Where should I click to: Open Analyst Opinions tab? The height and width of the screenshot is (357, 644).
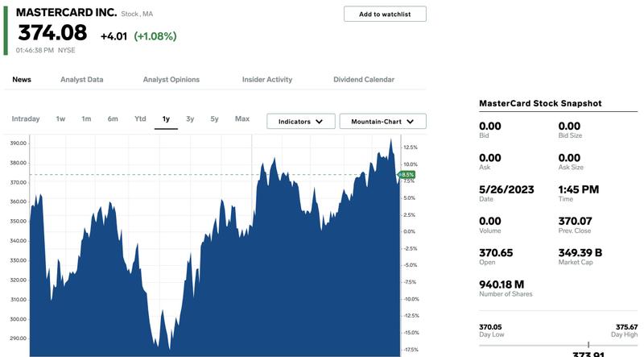[x=171, y=80]
